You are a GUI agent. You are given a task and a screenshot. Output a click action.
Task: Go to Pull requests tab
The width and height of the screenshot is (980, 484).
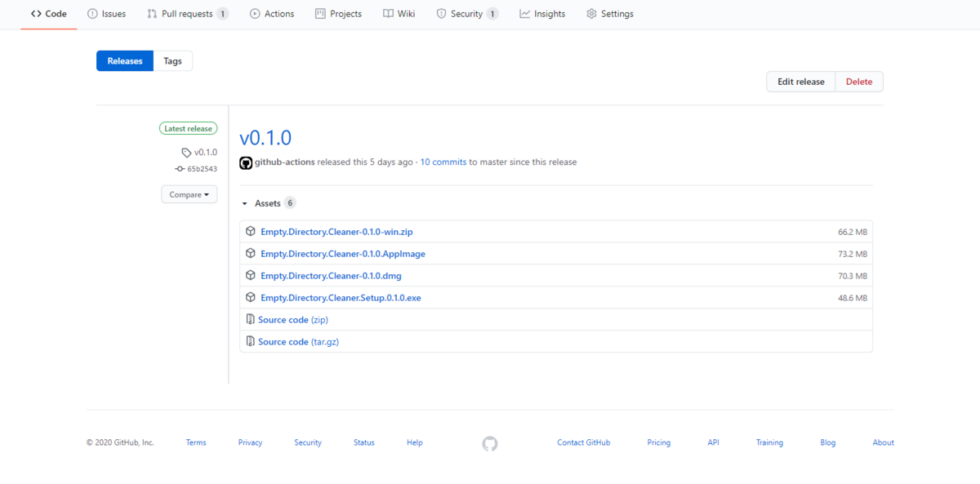188,14
